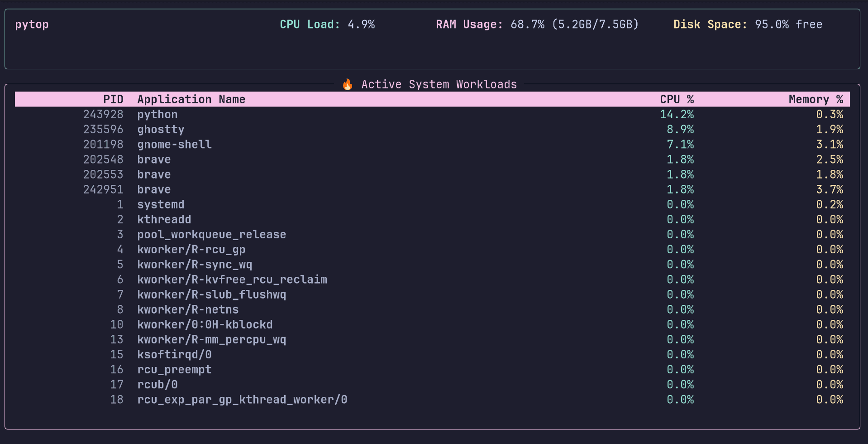Select the CPU Load 4.9% readout
This screenshot has height=444, width=868.
(327, 24)
